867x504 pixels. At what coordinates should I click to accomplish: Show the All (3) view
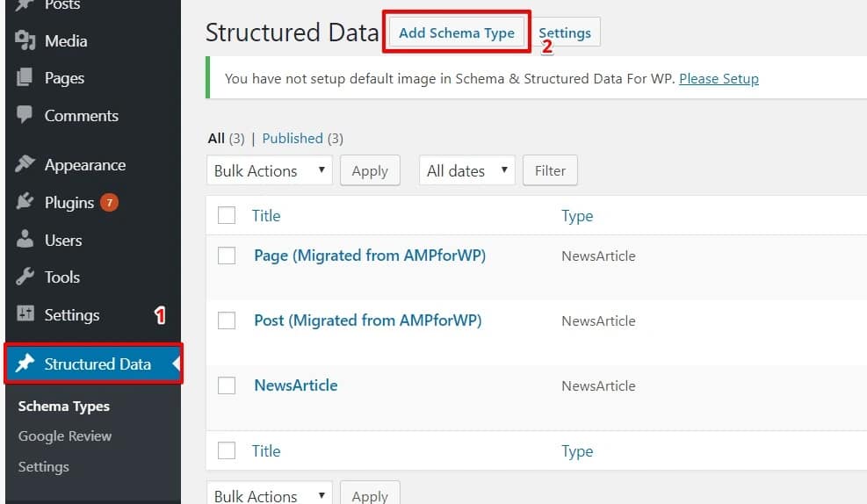pos(226,138)
